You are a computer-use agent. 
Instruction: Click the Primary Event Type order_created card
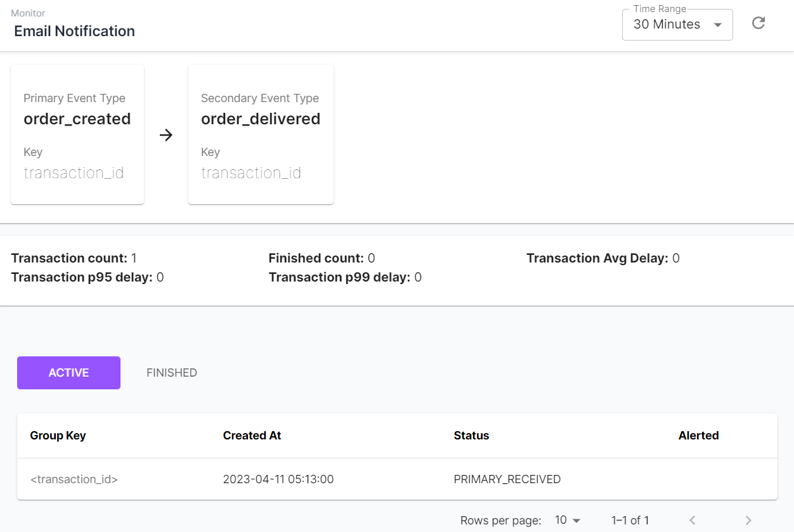click(77, 134)
